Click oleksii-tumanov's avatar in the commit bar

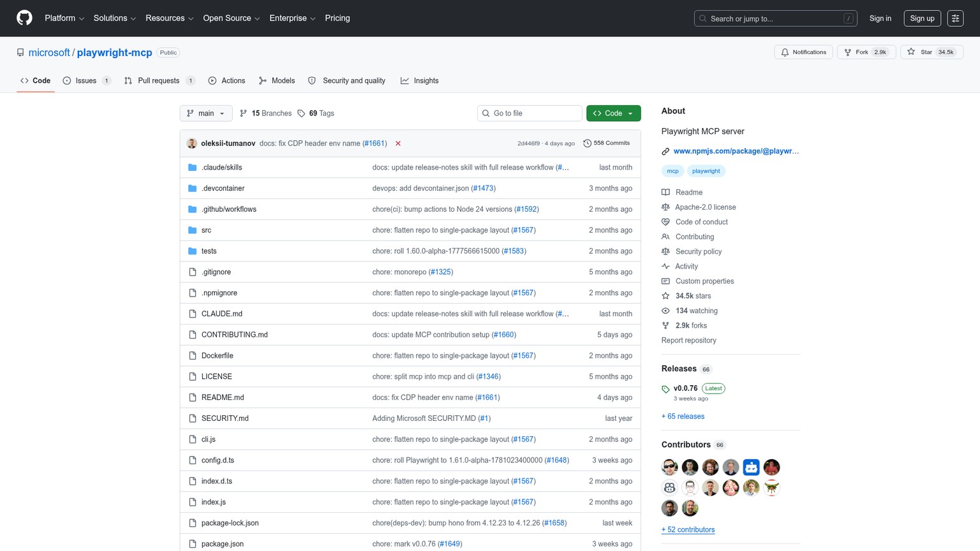pyautogui.click(x=192, y=143)
